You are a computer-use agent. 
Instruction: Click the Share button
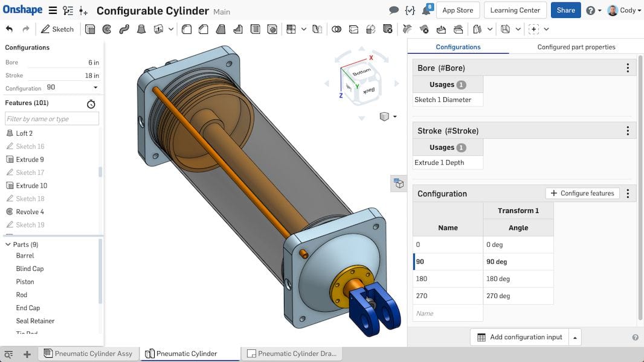tap(565, 10)
